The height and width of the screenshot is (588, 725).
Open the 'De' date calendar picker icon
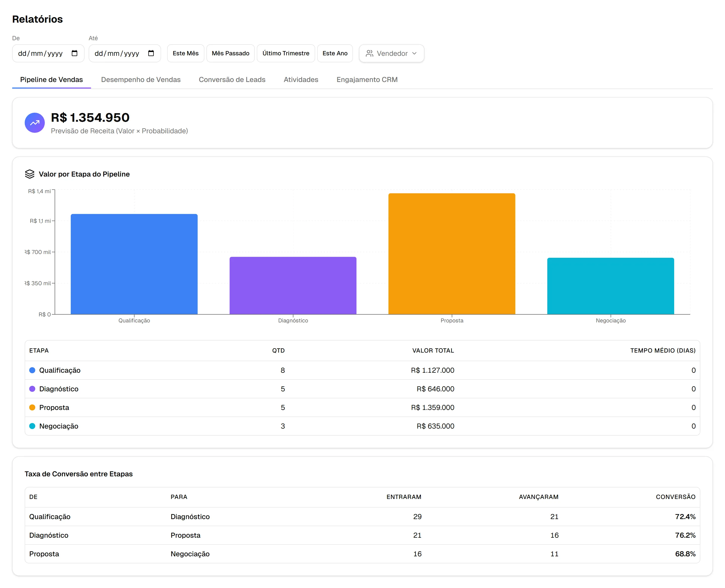(x=75, y=53)
